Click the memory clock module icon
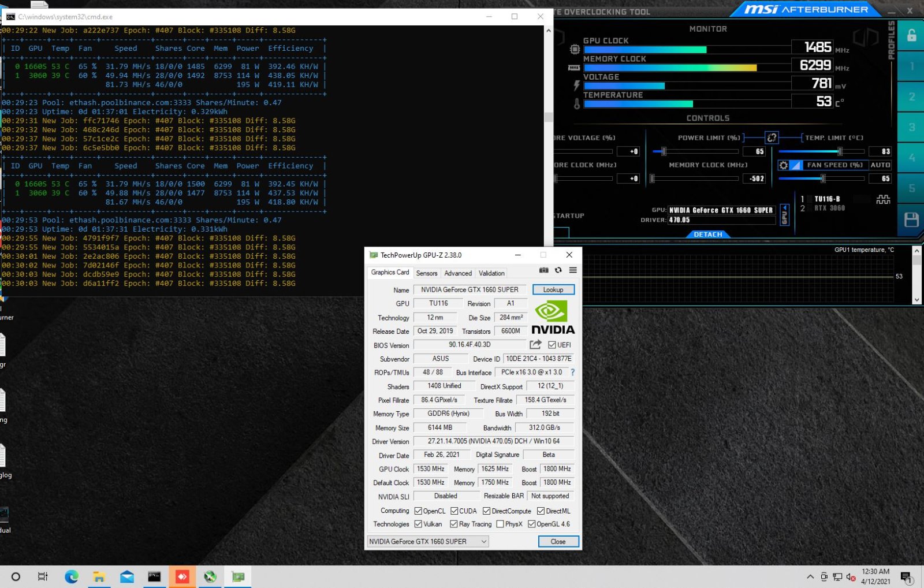The image size is (924, 588). [574, 68]
